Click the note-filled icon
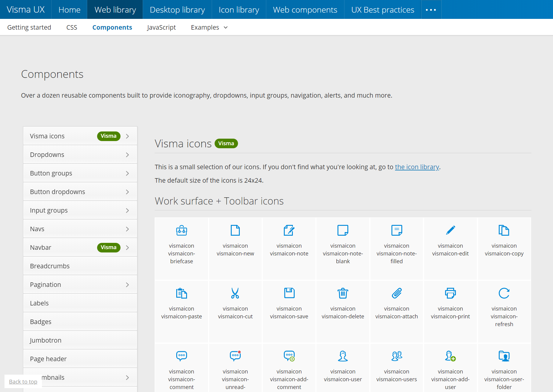This screenshot has width=553, height=392. click(397, 230)
